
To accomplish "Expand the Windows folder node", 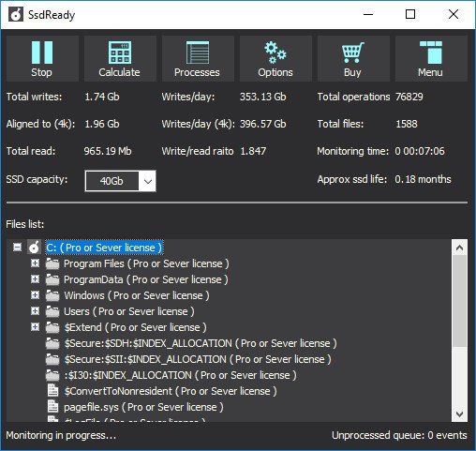I will click(x=36, y=295).
